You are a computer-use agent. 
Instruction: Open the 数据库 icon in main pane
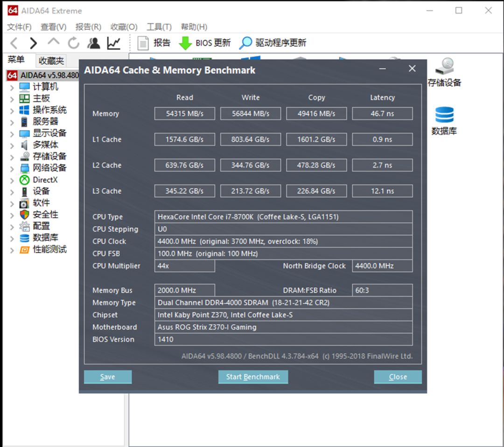(444, 121)
